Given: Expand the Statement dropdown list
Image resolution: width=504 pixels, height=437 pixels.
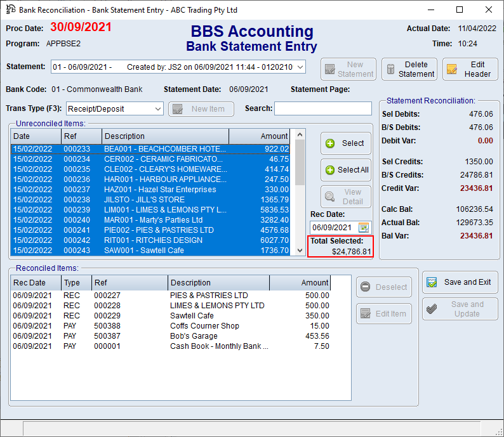Looking at the screenshot, I should [300, 67].
